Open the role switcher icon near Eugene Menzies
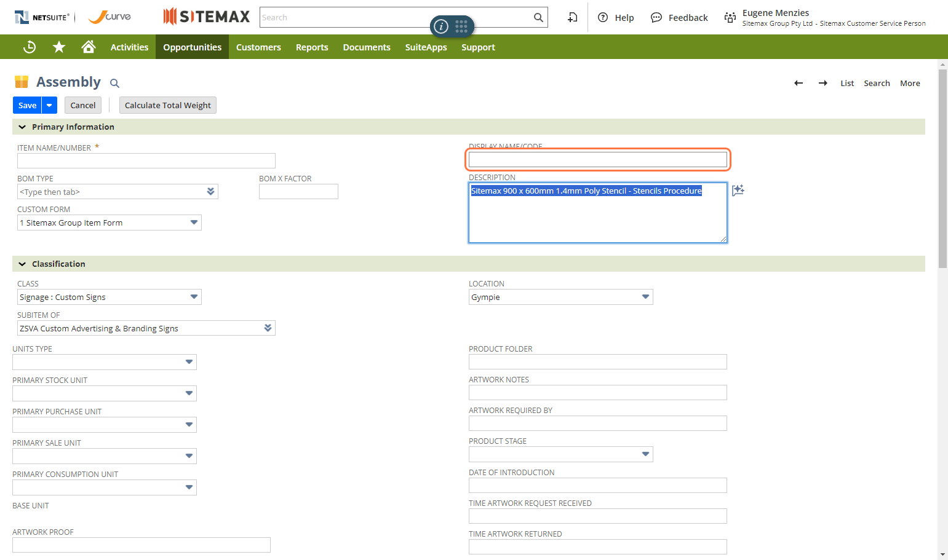Image resolution: width=948 pixels, height=560 pixels. pos(730,17)
